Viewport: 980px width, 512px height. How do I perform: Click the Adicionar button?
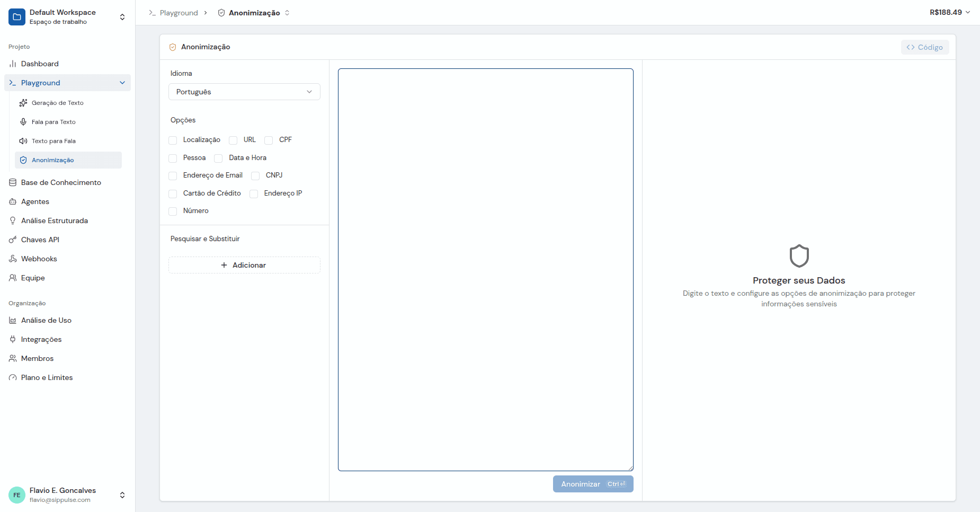click(x=244, y=265)
